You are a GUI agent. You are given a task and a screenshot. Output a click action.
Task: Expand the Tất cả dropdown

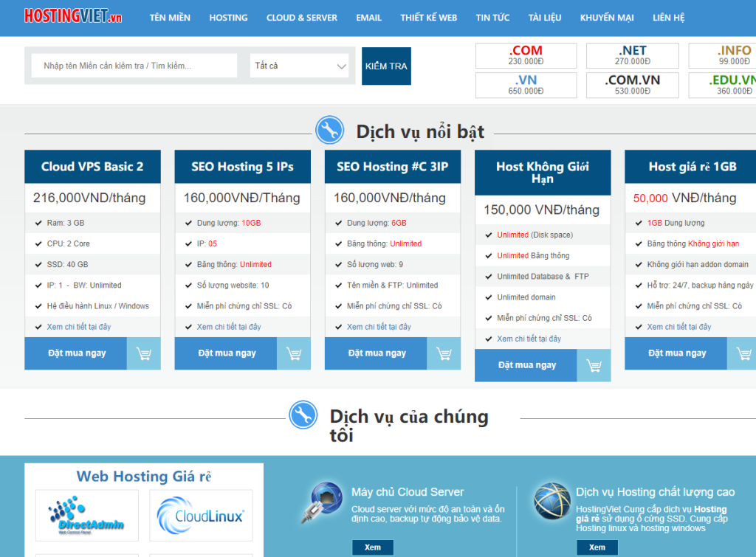click(x=300, y=66)
